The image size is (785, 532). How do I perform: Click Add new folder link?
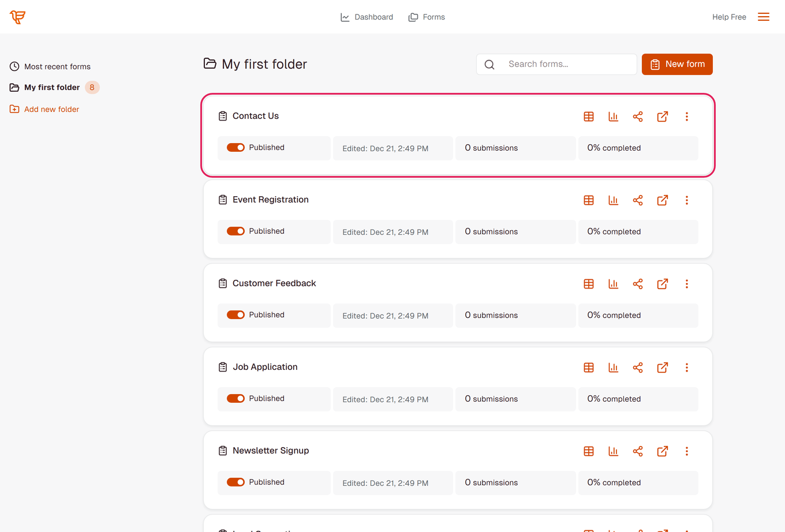point(44,109)
